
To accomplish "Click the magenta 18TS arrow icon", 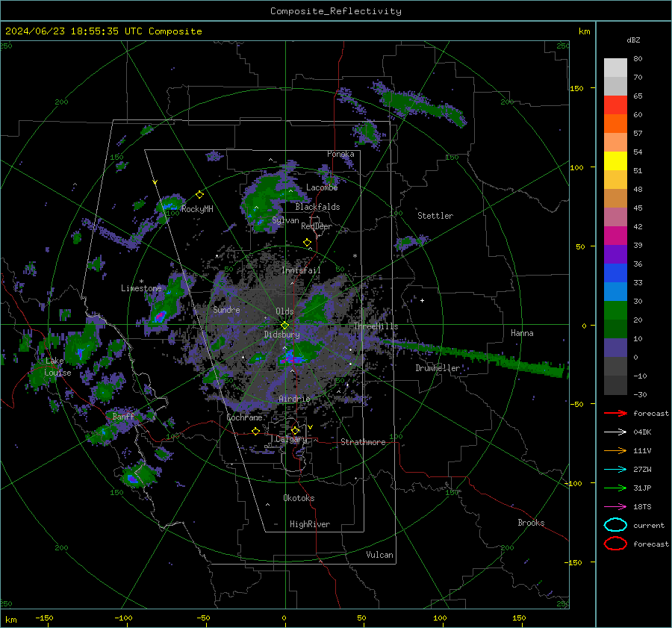I will point(615,507).
